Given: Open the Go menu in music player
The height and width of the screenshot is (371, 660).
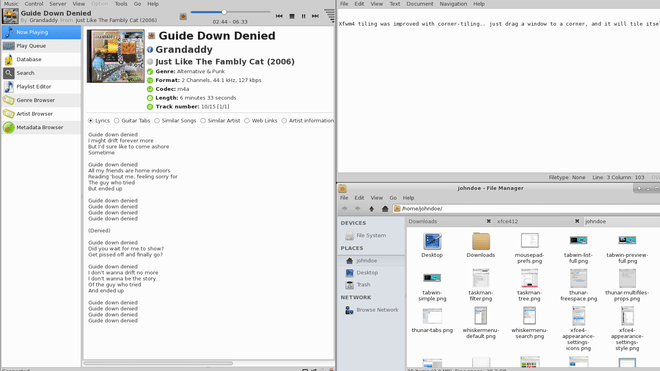Looking at the screenshot, I should pos(137,4).
